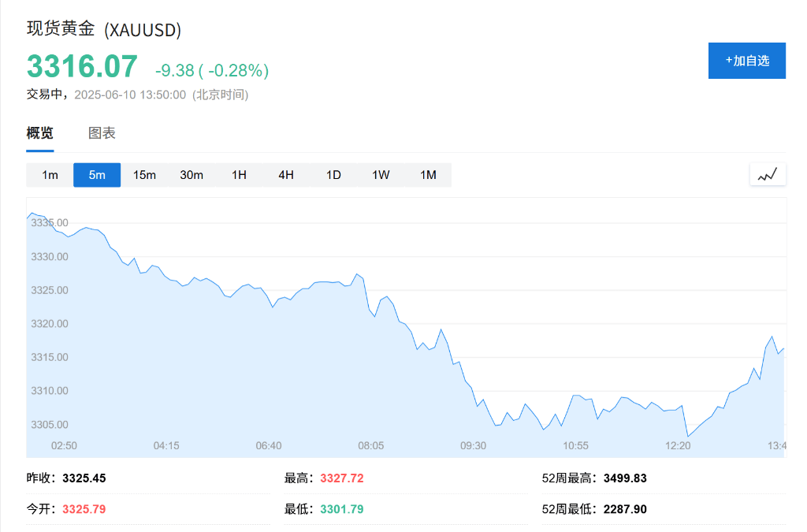The width and height of the screenshot is (807, 532).
Task: Click the current price 3316.07
Action: 82,66
